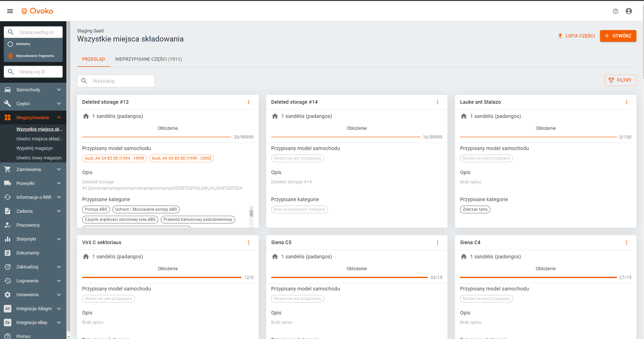Click the Dokumenty document icon
The height and width of the screenshot is (339, 644).
(8, 253)
